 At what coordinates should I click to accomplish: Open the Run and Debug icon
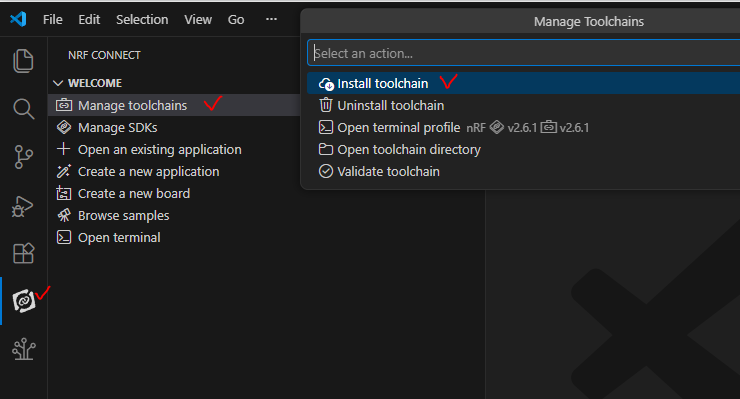pos(22,206)
